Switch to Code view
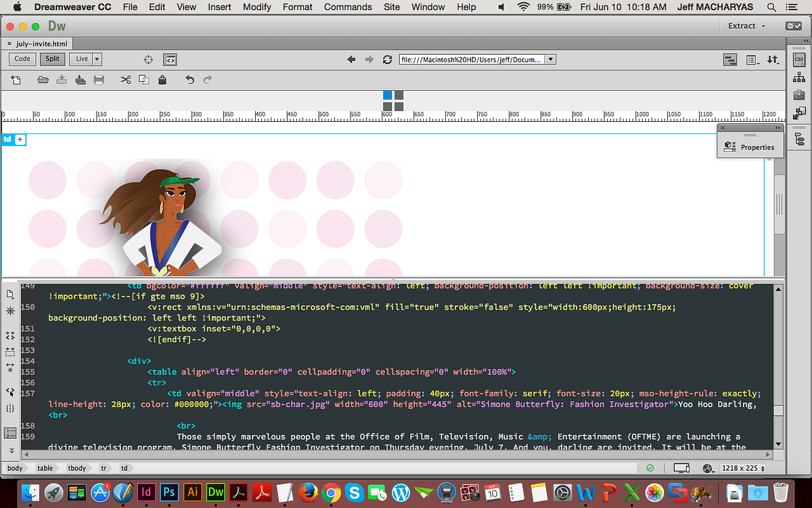 click(x=22, y=59)
